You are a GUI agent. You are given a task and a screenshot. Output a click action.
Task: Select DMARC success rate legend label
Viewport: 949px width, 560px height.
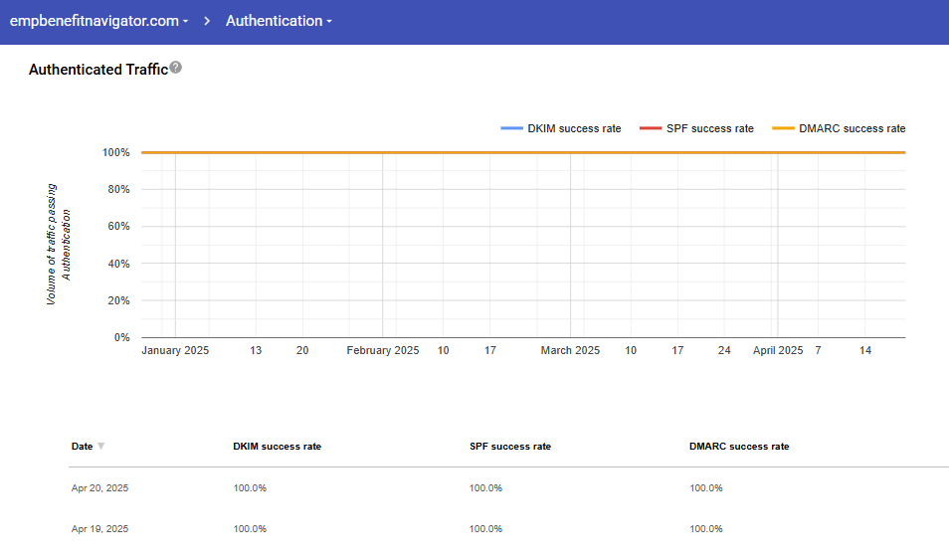pos(852,128)
